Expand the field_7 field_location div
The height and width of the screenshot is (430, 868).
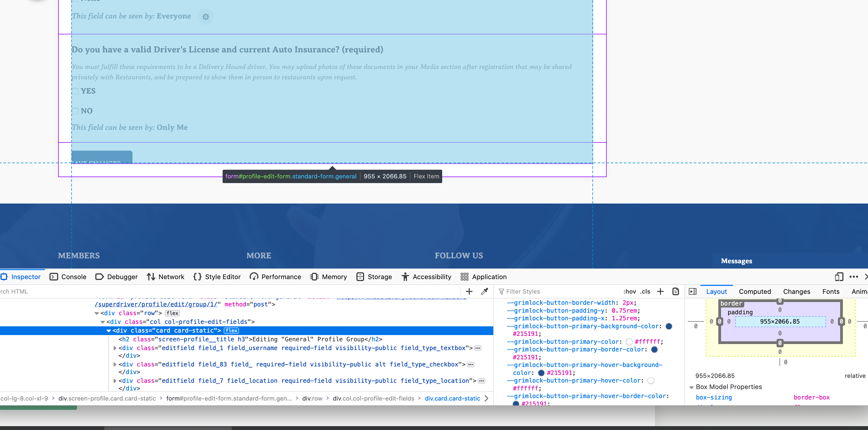pyautogui.click(x=114, y=381)
